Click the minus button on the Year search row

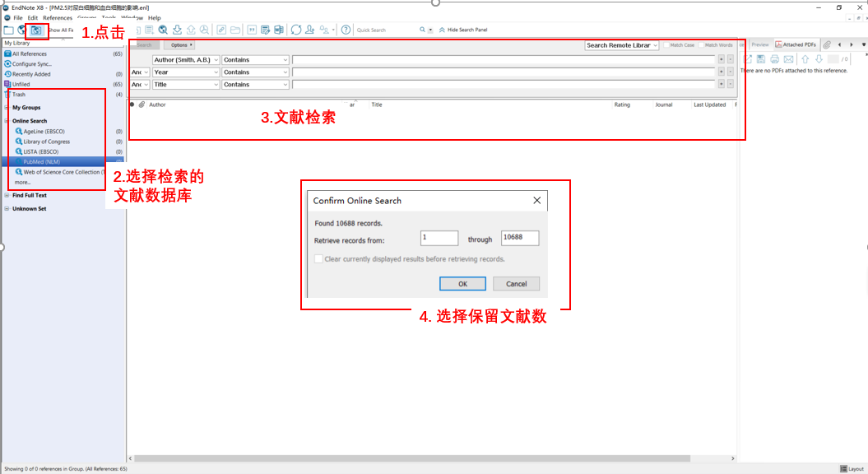(731, 72)
